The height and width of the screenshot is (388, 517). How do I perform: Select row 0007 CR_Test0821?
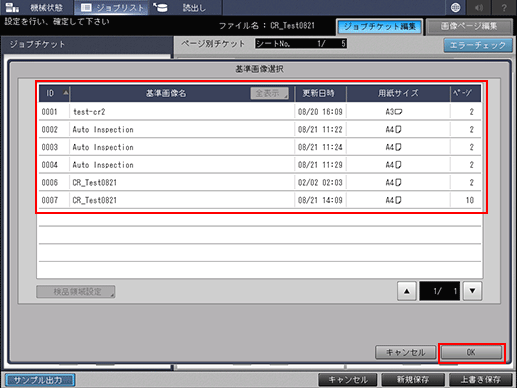tap(260, 200)
